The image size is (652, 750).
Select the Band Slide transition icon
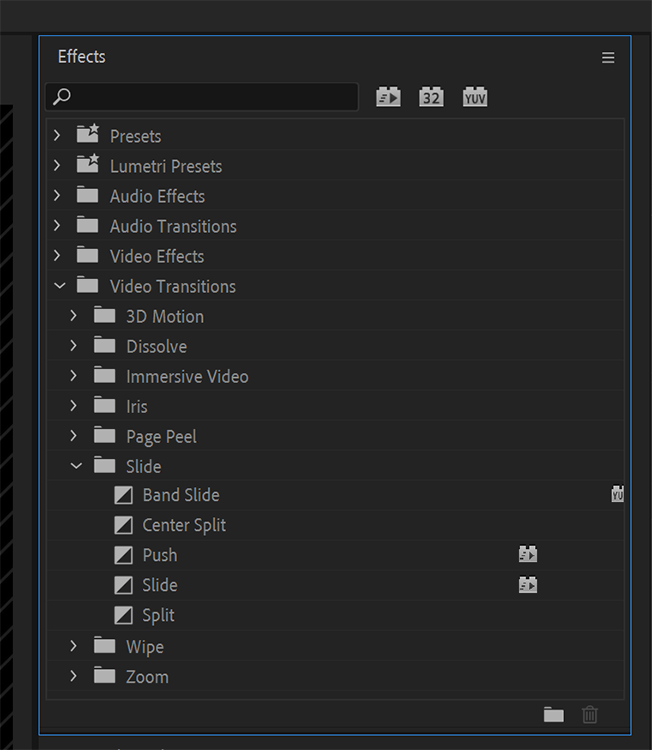click(x=123, y=495)
